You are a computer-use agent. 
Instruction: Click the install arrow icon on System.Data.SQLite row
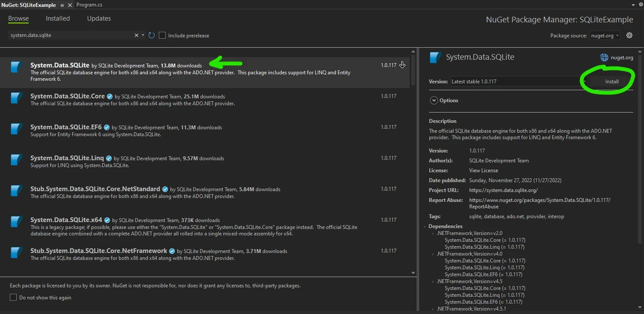pyautogui.click(x=402, y=65)
